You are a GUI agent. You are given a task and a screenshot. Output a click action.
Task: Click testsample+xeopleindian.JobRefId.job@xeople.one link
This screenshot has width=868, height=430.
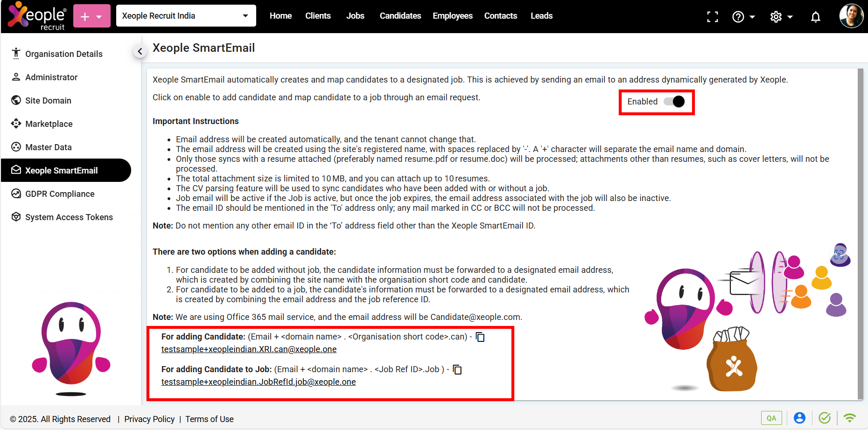tap(259, 382)
